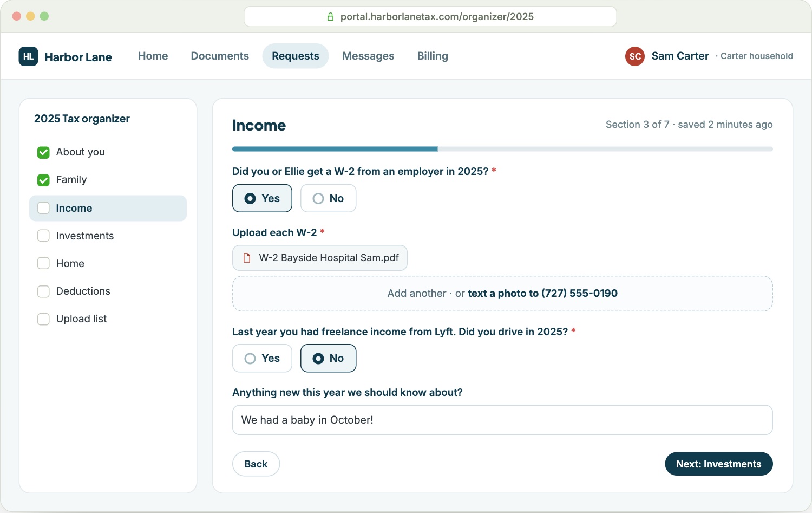Click the Sam Carter account name

(680, 56)
